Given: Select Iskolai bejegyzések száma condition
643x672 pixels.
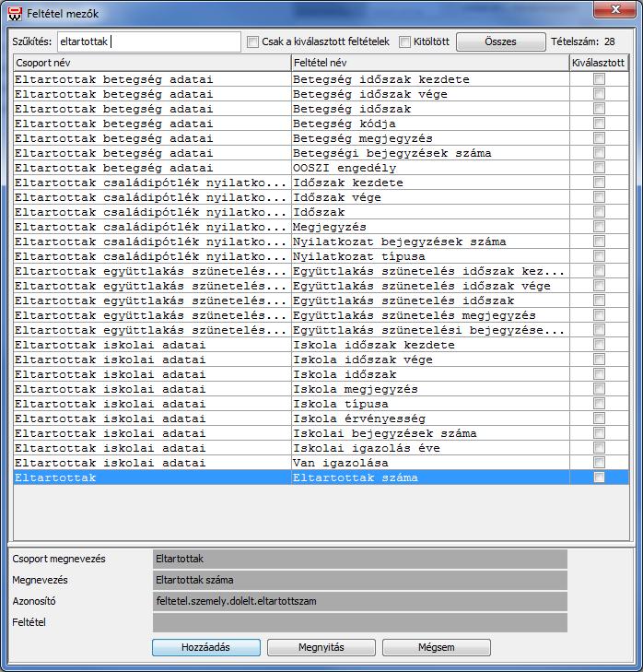Looking at the screenshot, I should (x=321, y=433).
